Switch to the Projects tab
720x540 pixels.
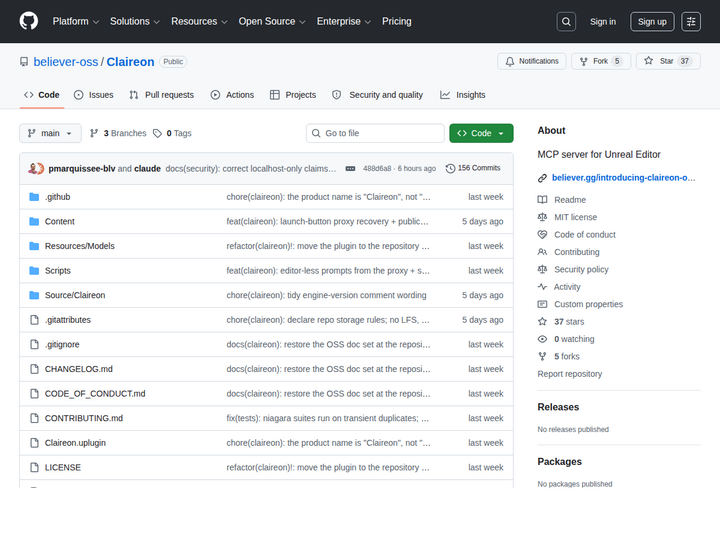coord(293,95)
